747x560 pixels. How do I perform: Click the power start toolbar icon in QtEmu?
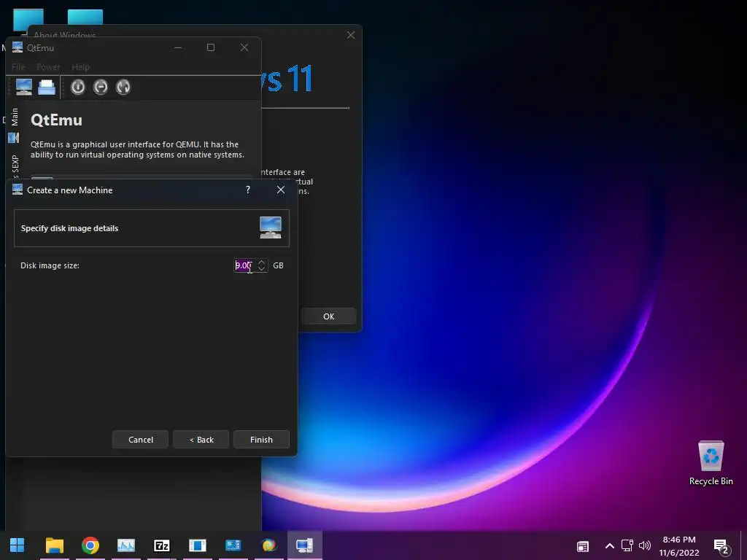click(x=77, y=87)
